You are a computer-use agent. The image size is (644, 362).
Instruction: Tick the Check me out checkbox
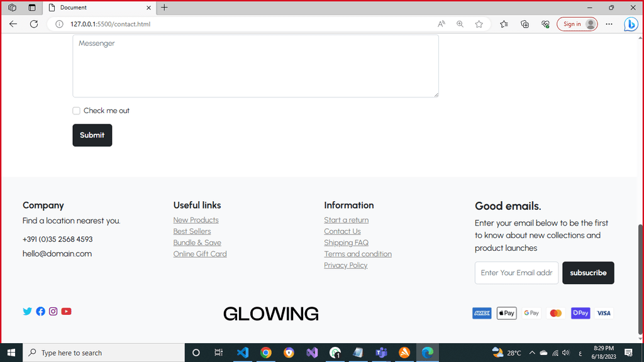pyautogui.click(x=76, y=111)
